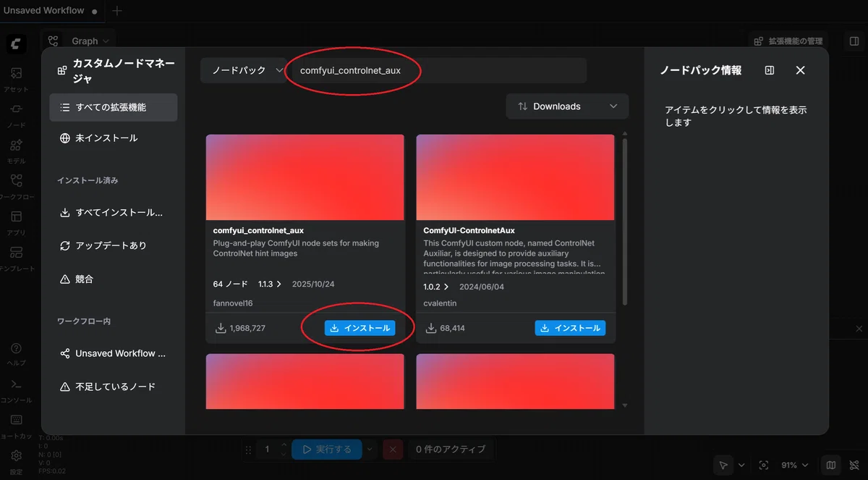Click the ComfyUI logo icon
This screenshot has width=868, height=480.
[16, 43]
